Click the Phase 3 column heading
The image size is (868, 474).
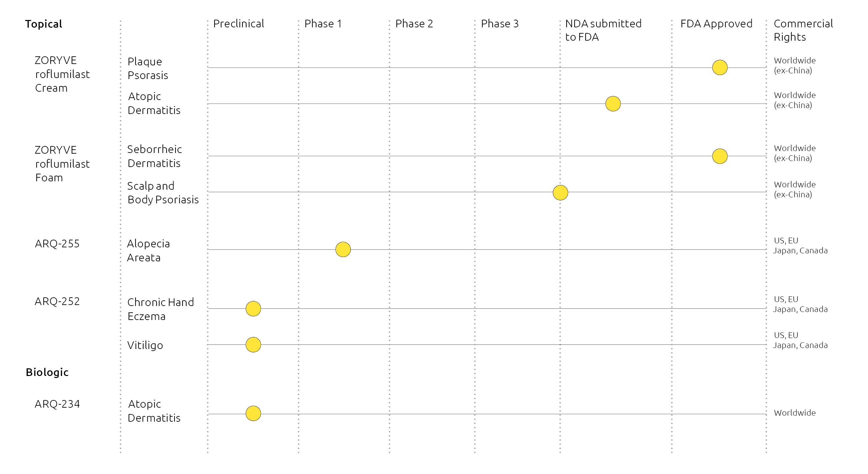(x=499, y=24)
